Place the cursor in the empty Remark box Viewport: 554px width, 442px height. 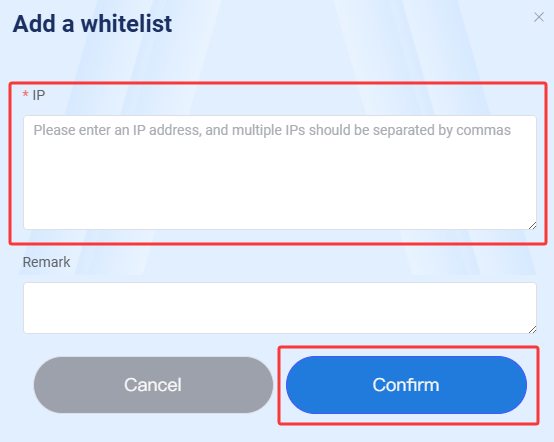pyautogui.click(x=280, y=308)
